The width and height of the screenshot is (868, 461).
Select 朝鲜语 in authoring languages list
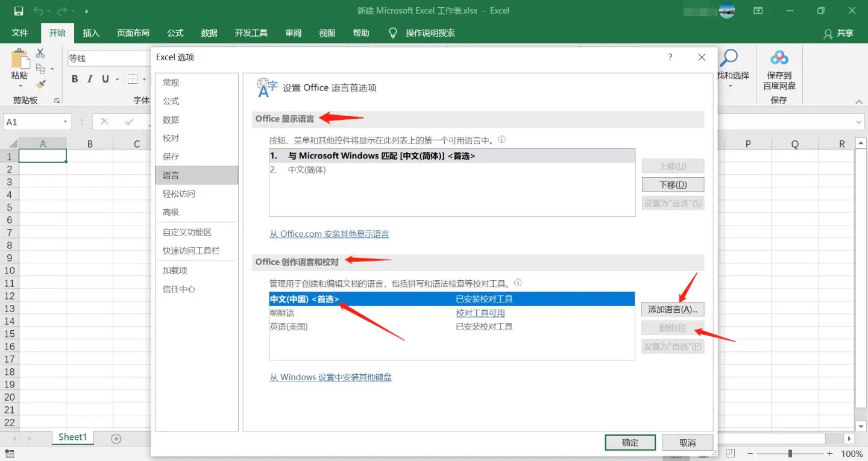[452, 313]
